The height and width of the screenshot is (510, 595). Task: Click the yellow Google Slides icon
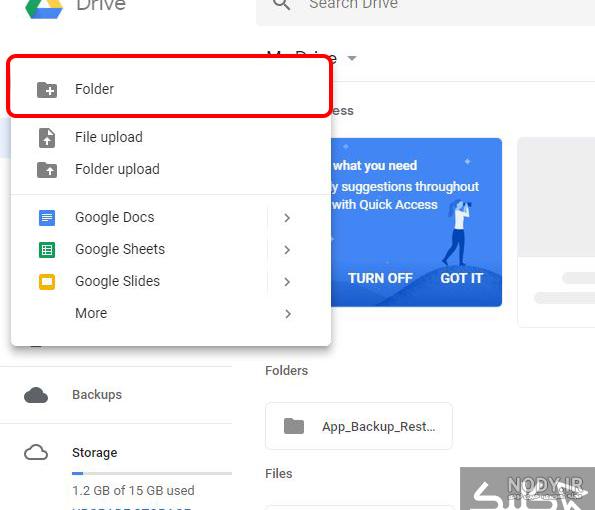pyautogui.click(x=47, y=282)
